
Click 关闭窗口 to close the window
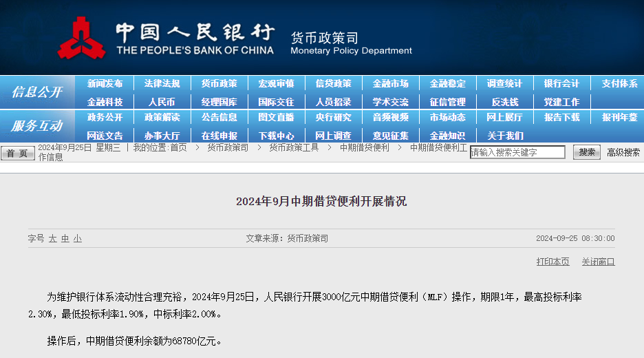tap(598, 262)
